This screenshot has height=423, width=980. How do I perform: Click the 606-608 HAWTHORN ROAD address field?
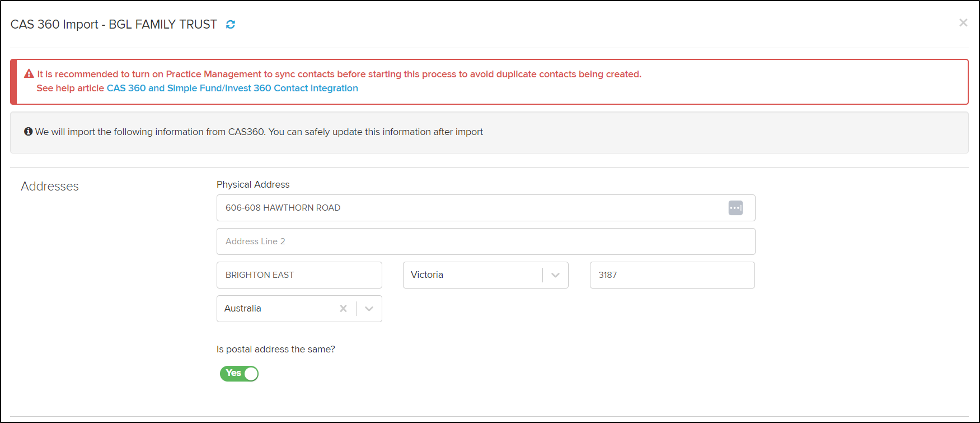point(486,208)
